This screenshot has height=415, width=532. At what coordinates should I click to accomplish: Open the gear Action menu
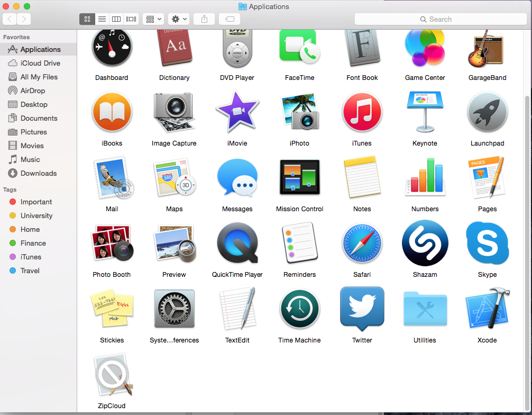click(179, 19)
